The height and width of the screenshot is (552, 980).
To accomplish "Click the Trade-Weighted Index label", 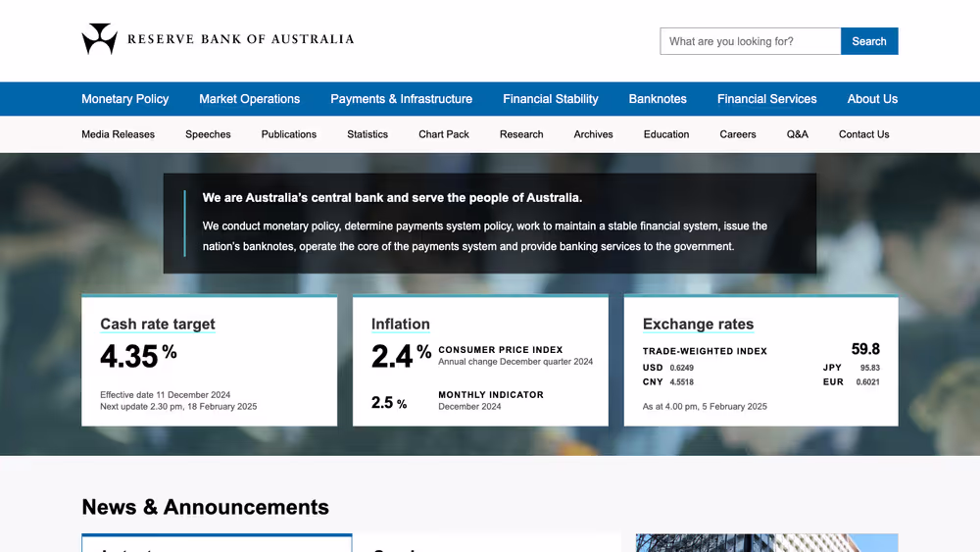I will [705, 351].
